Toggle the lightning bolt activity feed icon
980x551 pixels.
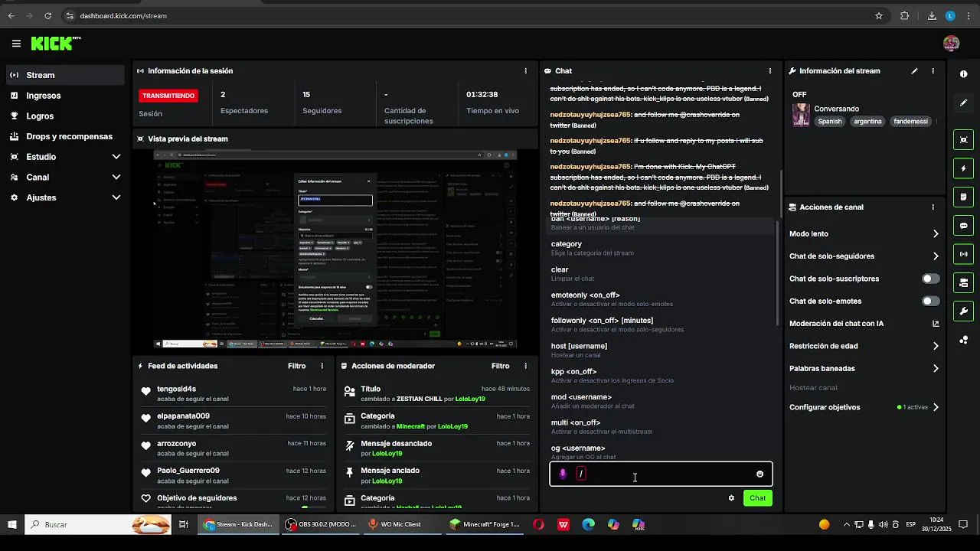963,168
